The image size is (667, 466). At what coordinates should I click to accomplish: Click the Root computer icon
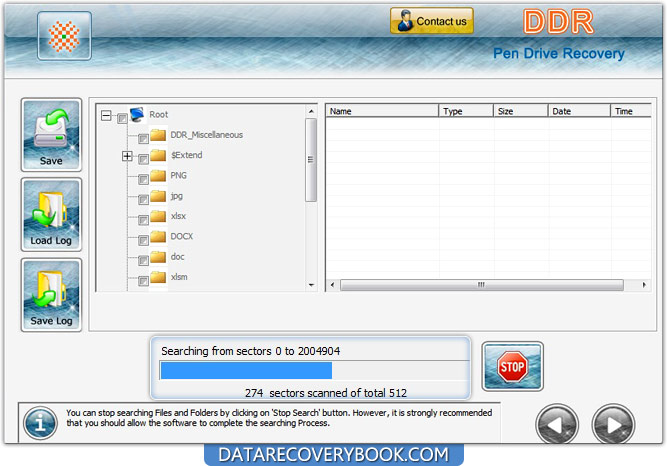click(x=137, y=114)
